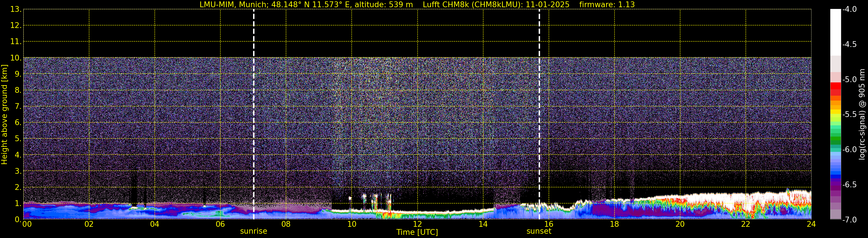Click the 04 time axis tick label
Image resolution: width=868 pixels, height=238 pixels.
154,224
